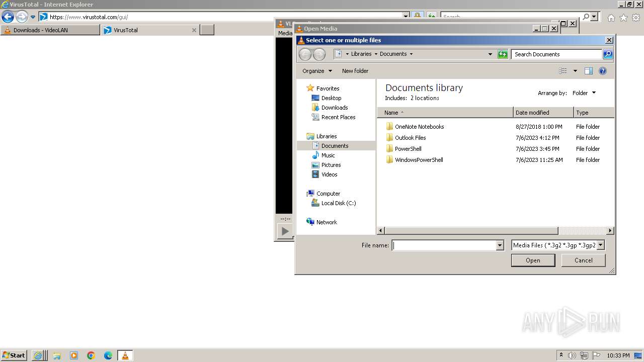Change view with the view mode icon
Image resolution: width=644 pixels, height=362 pixels.
[x=563, y=71]
